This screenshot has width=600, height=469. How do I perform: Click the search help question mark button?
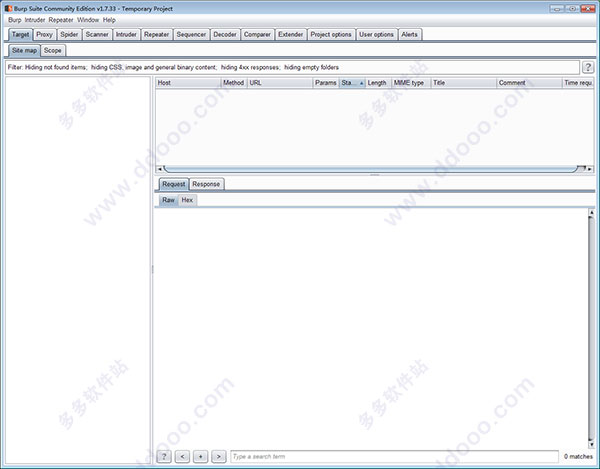pyautogui.click(x=164, y=456)
